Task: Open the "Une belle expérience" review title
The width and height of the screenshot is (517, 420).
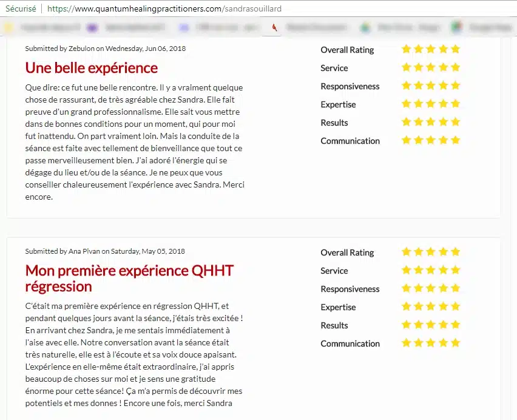Action: pyautogui.click(x=92, y=67)
